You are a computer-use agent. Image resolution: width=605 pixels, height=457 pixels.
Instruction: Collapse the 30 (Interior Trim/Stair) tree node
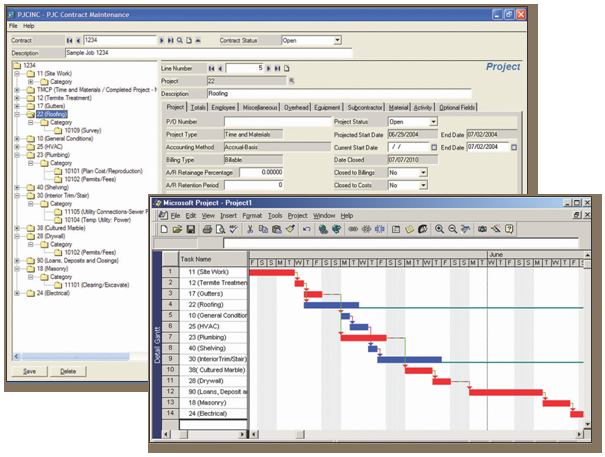pos(17,194)
